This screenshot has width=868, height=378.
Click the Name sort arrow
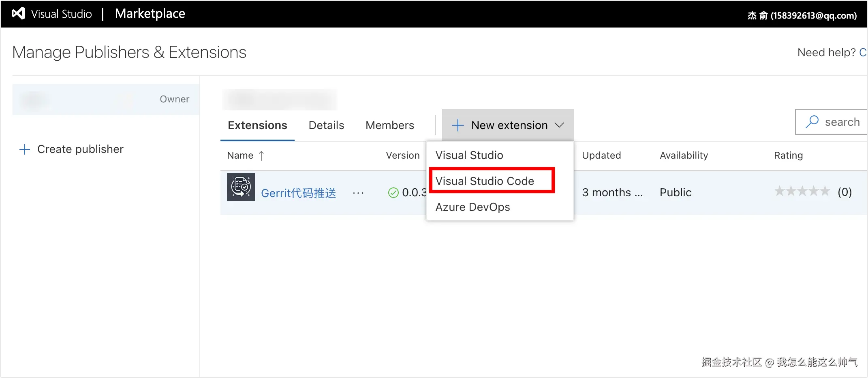pos(261,156)
